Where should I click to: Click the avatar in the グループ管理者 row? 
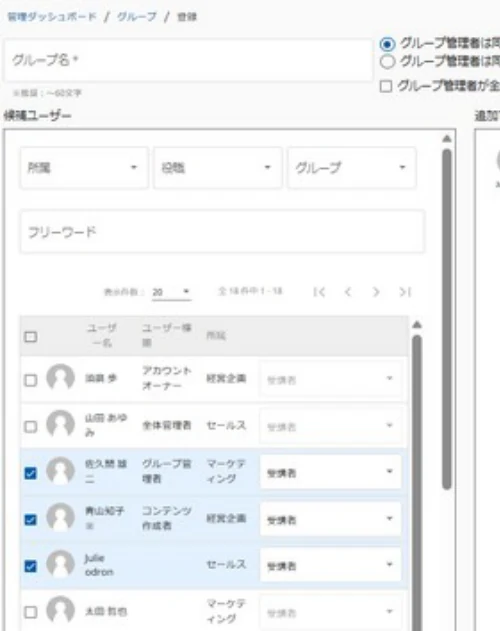pos(60,471)
